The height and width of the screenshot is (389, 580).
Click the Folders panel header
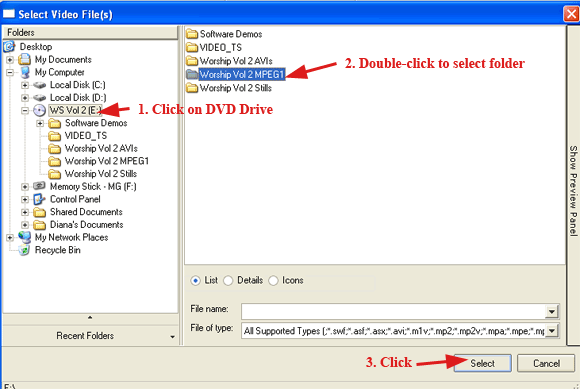click(x=90, y=33)
